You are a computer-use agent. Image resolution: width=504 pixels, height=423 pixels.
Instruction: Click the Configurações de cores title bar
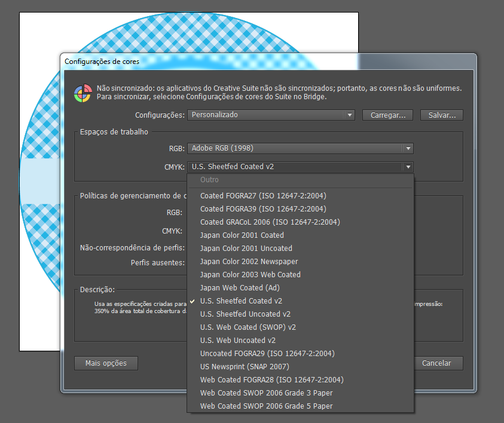(268, 62)
